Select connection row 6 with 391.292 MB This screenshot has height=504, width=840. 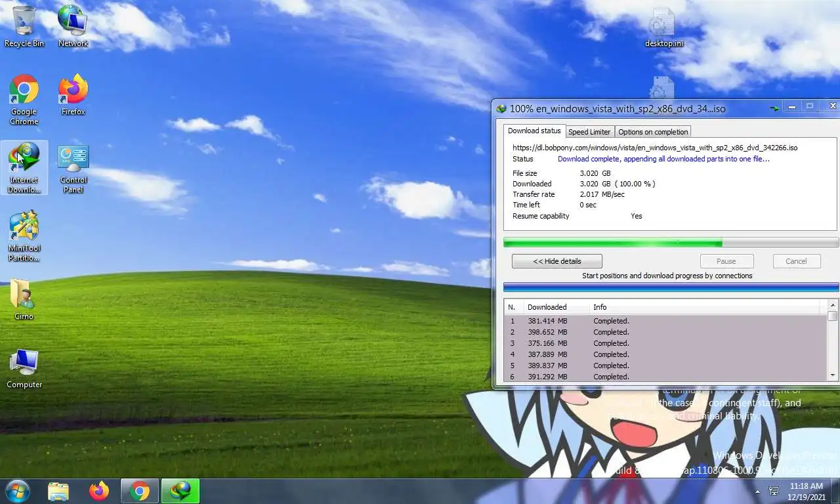[666, 377]
